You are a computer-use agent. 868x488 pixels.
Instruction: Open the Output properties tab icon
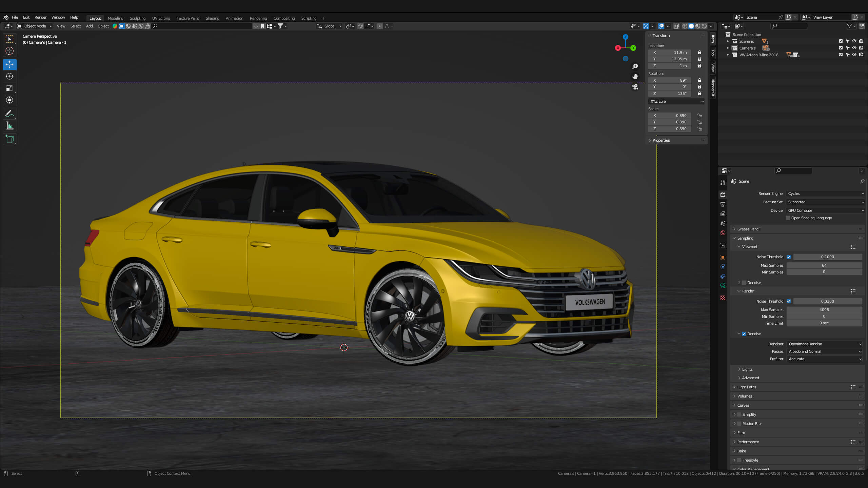pyautogui.click(x=723, y=204)
